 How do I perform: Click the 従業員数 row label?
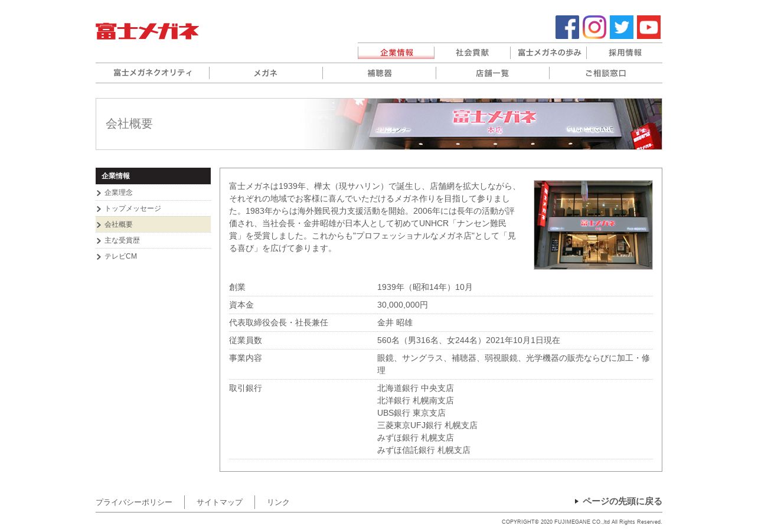246,341
